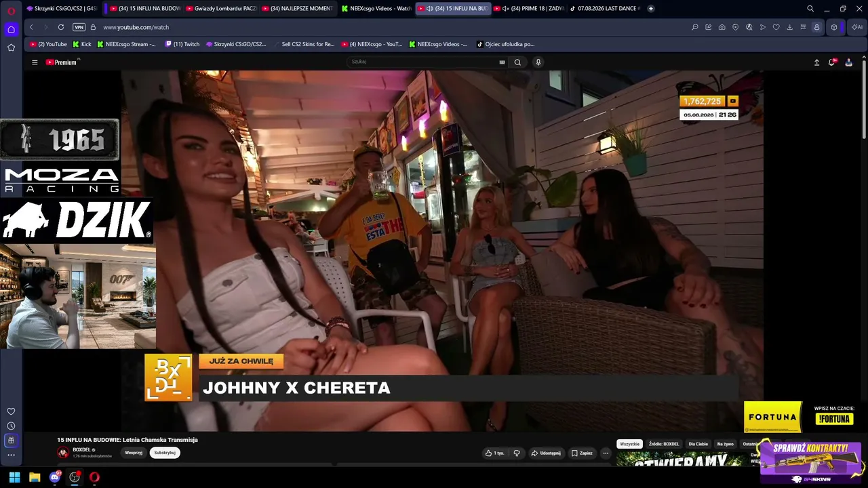Image resolution: width=868 pixels, height=488 pixels.
Task: Open a new browser tab
Action: (651, 9)
